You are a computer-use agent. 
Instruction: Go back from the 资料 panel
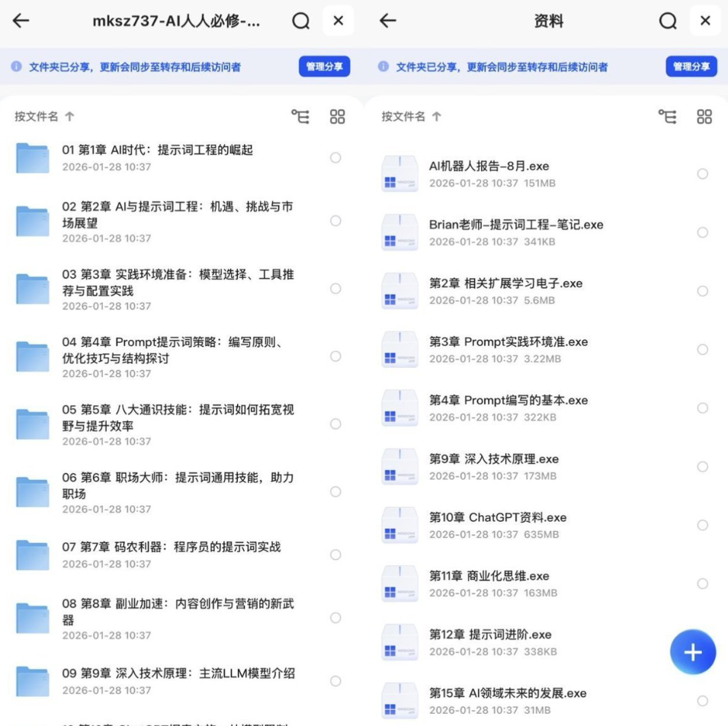point(388,21)
